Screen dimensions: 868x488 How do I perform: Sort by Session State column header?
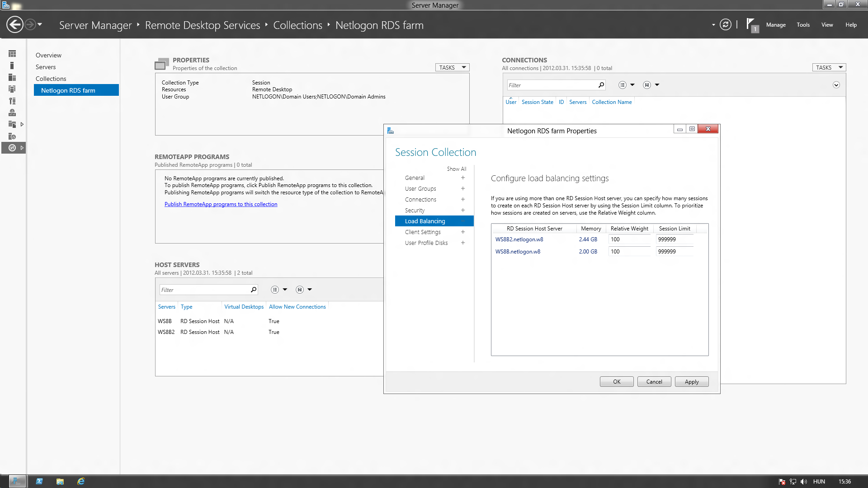(537, 102)
